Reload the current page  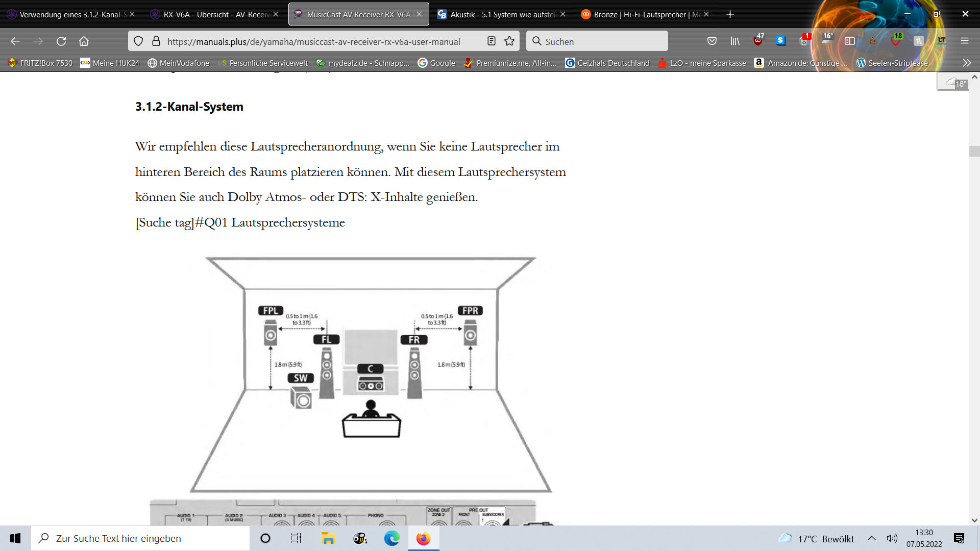(61, 41)
